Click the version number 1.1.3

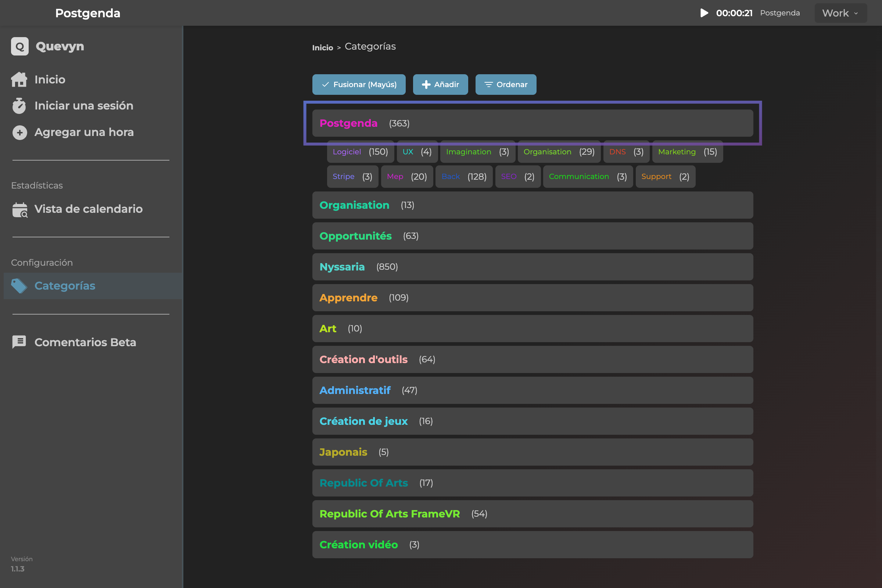coord(18,569)
